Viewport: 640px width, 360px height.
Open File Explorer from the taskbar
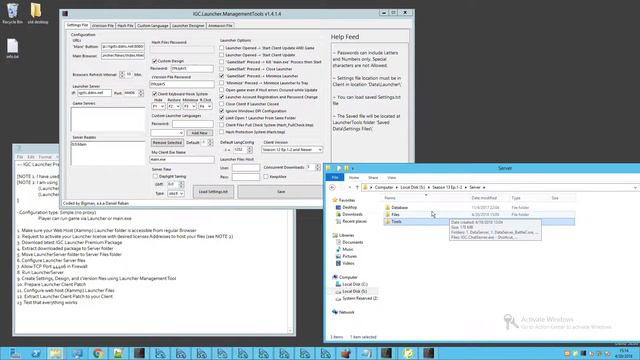56,353
